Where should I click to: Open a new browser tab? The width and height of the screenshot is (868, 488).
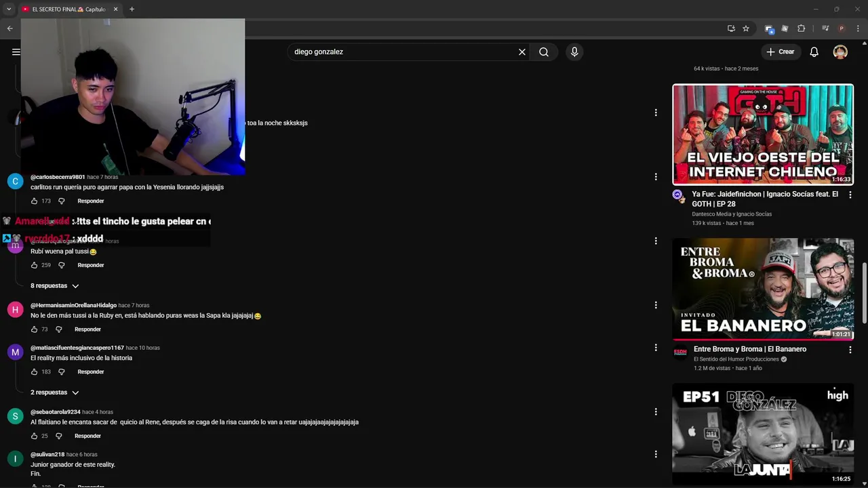[132, 9]
